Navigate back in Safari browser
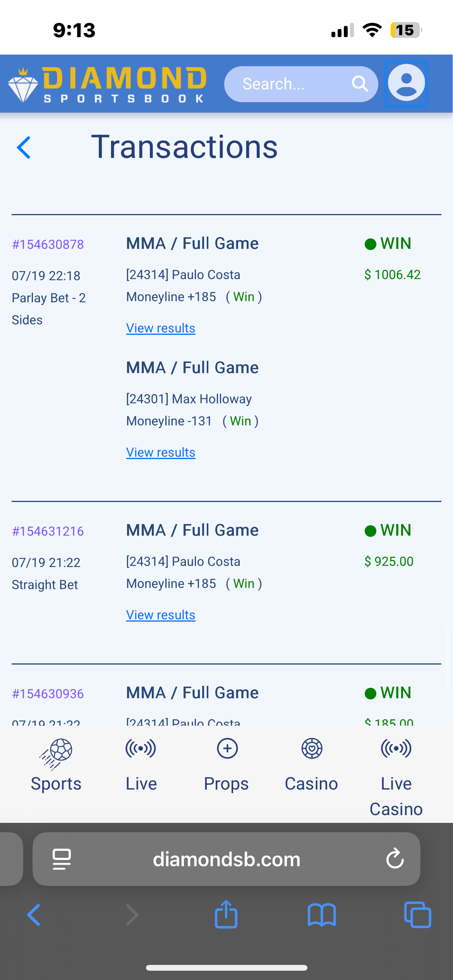 click(34, 915)
